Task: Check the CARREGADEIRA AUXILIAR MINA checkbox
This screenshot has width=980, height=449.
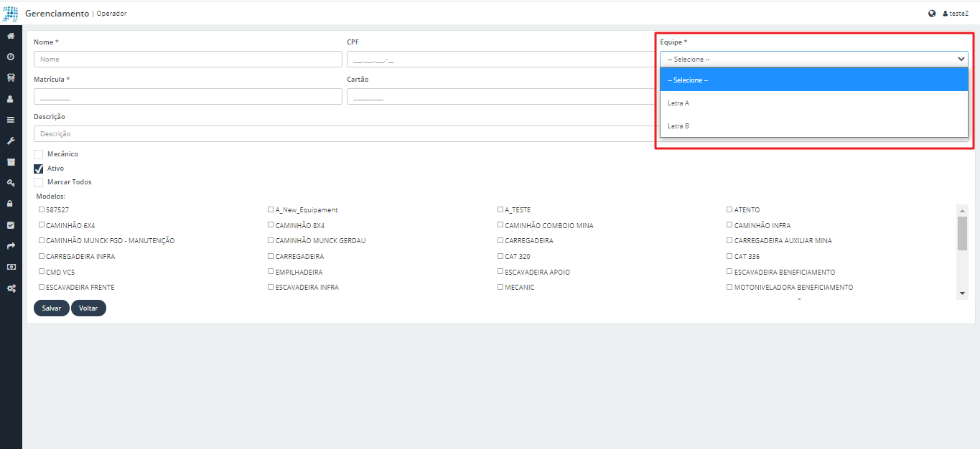Action: coord(729,241)
